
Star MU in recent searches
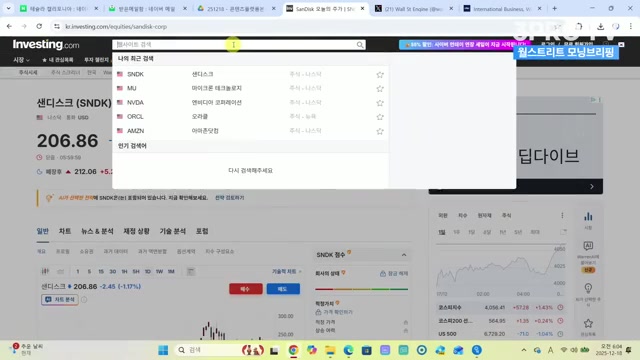click(380, 89)
